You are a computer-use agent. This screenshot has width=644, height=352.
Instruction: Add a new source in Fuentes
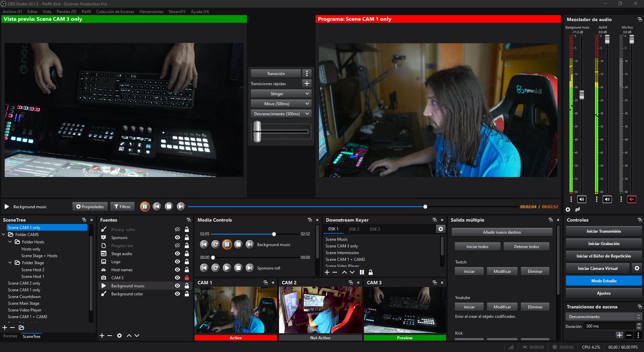click(x=101, y=335)
